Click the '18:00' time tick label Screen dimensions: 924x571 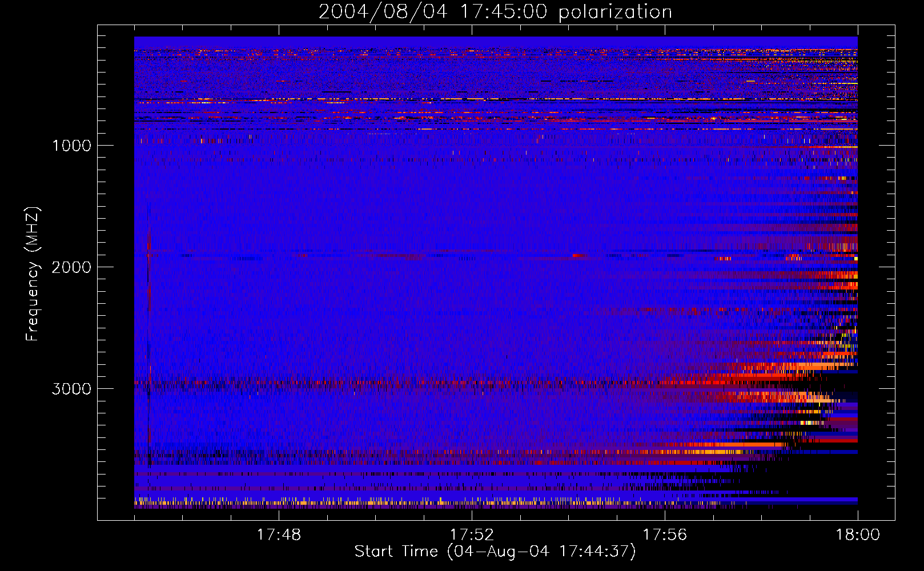click(858, 535)
